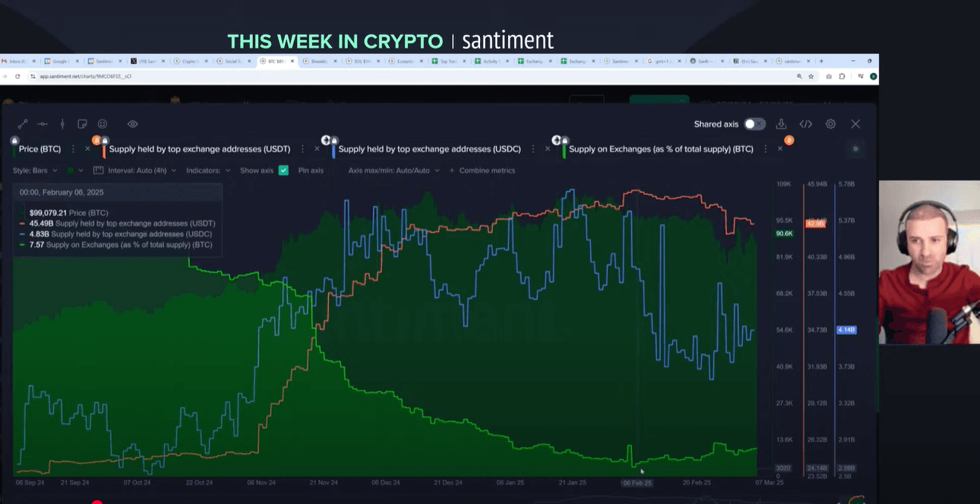
Task: Select the Price (BTC) metric tab
Action: [x=39, y=149]
